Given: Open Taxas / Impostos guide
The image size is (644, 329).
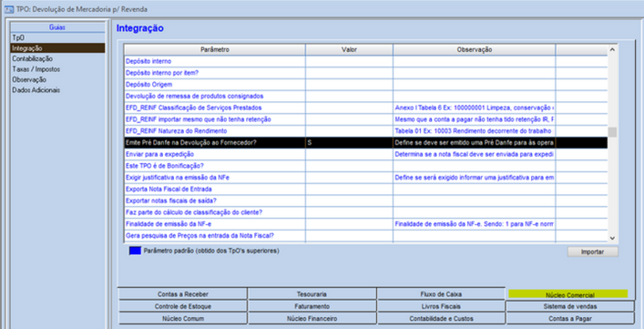Looking at the screenshot, I should [57, 69].
